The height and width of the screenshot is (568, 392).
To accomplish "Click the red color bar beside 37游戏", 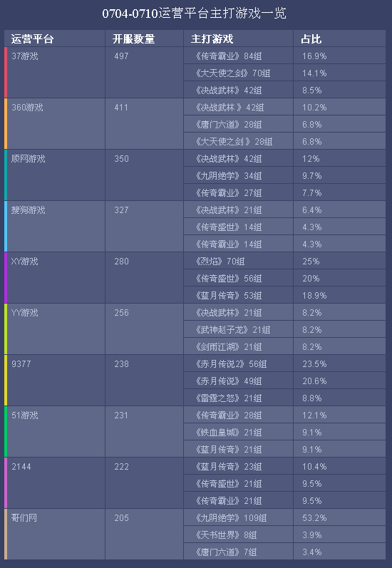I will point(6,73).
